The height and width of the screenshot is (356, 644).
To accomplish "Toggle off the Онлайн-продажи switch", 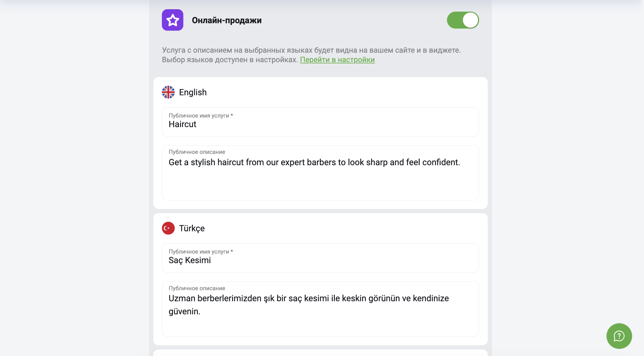I will coord(463,20).
